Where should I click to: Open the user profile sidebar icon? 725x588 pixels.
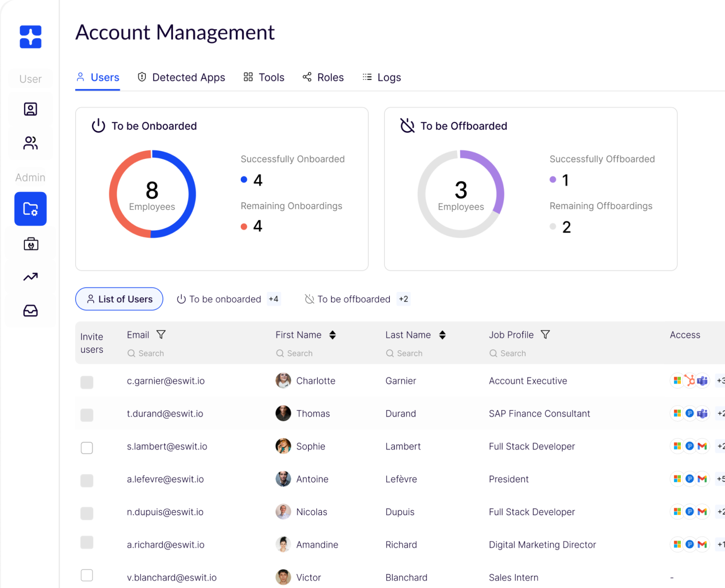coord(31,109)
